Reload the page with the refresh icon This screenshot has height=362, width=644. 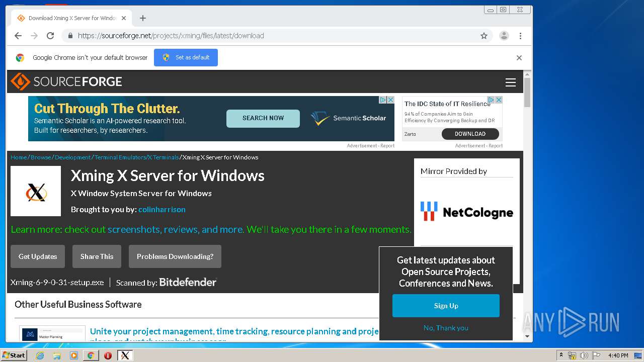[x=50, y=36]
